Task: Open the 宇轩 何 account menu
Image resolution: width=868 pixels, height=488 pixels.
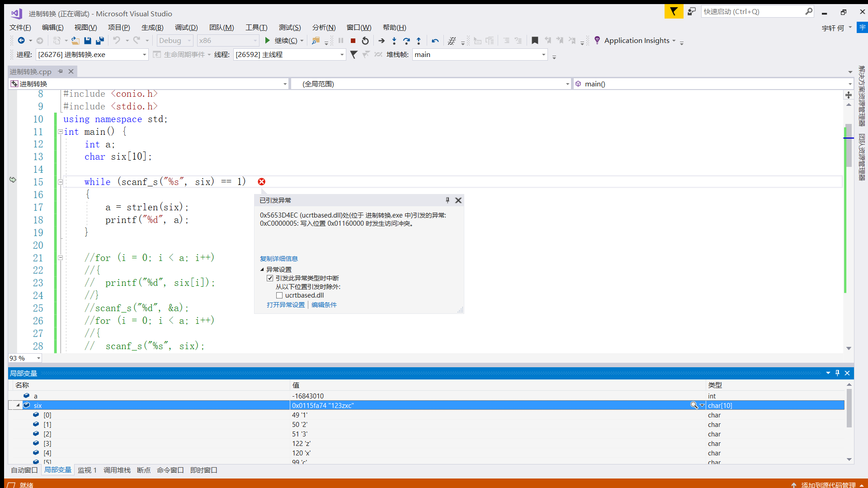Action: click(837, 28)
